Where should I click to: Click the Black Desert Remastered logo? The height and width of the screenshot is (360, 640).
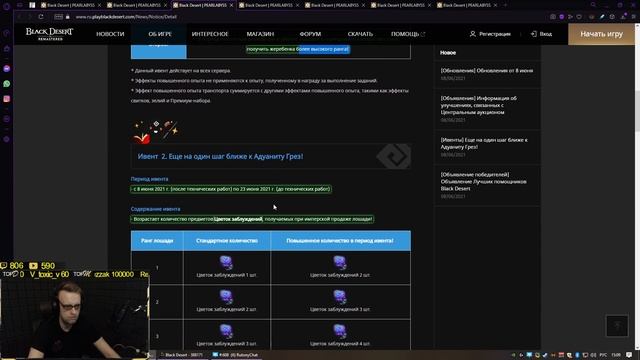tap(49, 33)
